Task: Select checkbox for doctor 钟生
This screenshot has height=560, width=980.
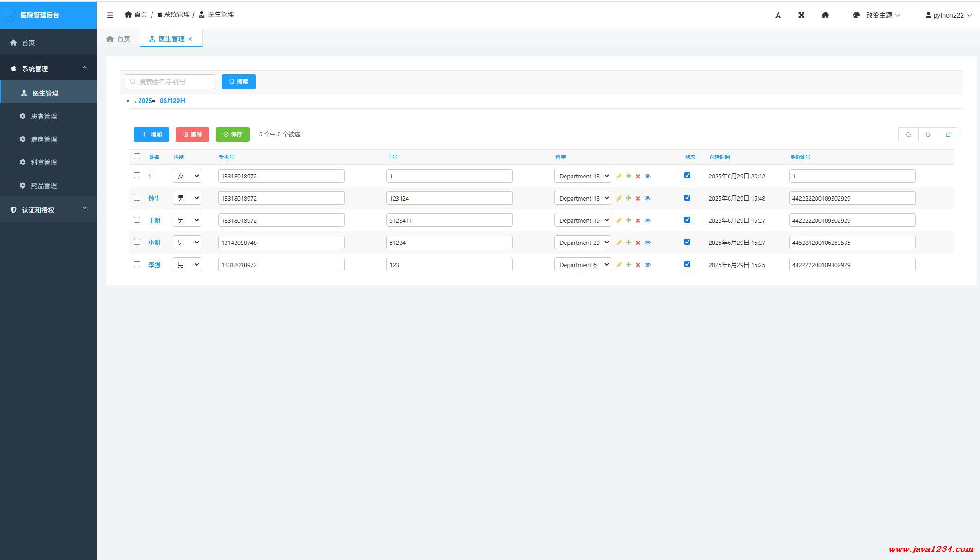Action: [x=137, y=198]
